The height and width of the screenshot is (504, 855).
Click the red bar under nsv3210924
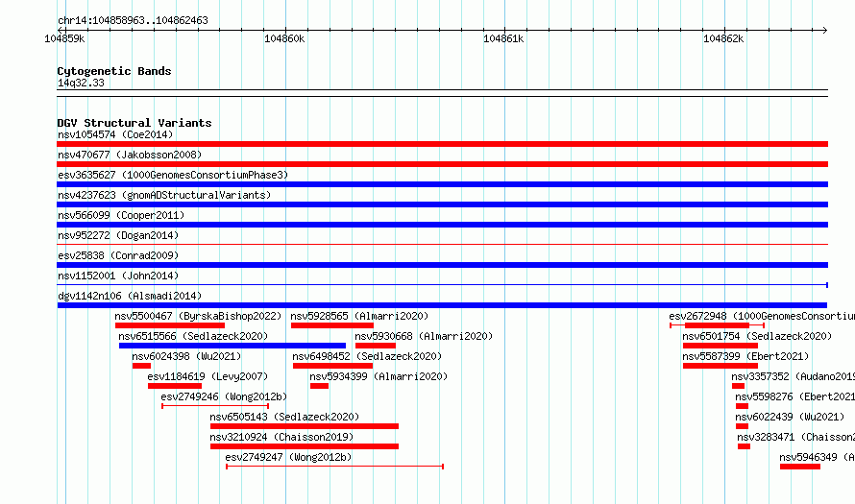click(305, 446)
